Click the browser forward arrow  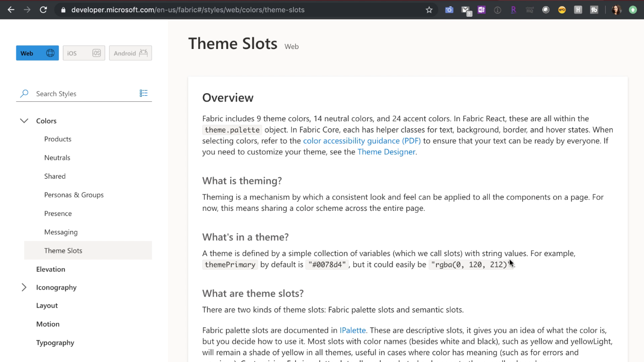pyautogui.click(x=27, y=9)
